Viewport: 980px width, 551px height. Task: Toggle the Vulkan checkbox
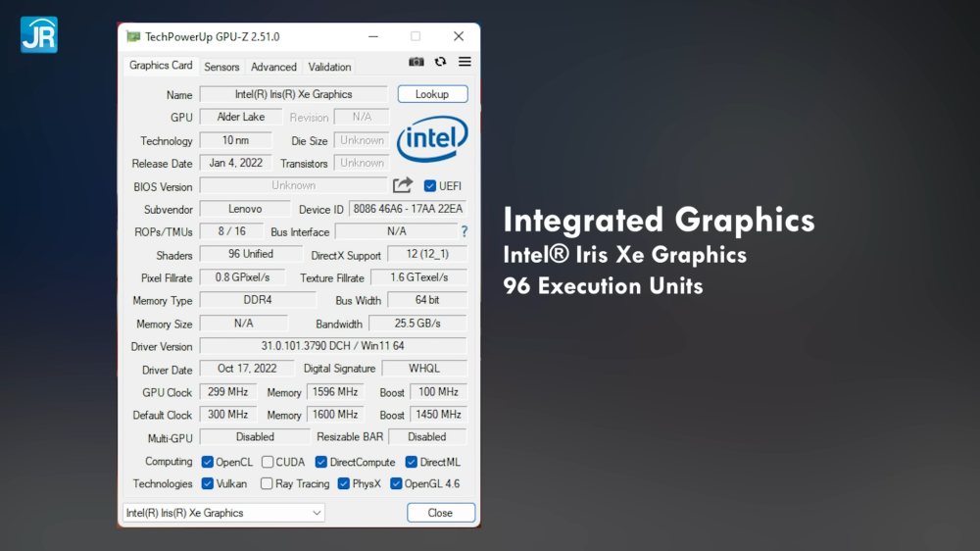tap(208, 483)
